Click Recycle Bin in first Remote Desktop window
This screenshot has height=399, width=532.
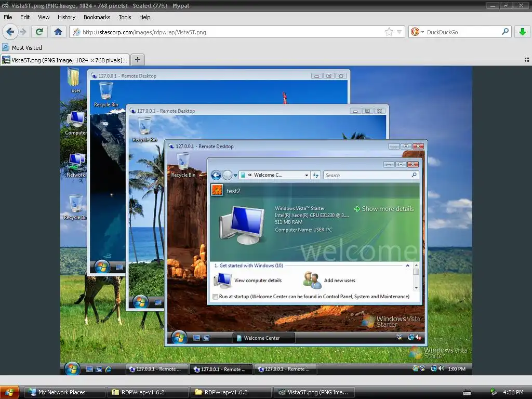click(106, 95)
